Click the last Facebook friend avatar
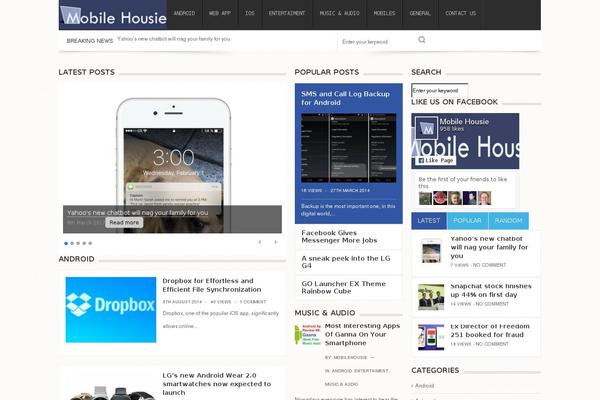The height and width of the screenshot is (400, 600). pos(484,198)
